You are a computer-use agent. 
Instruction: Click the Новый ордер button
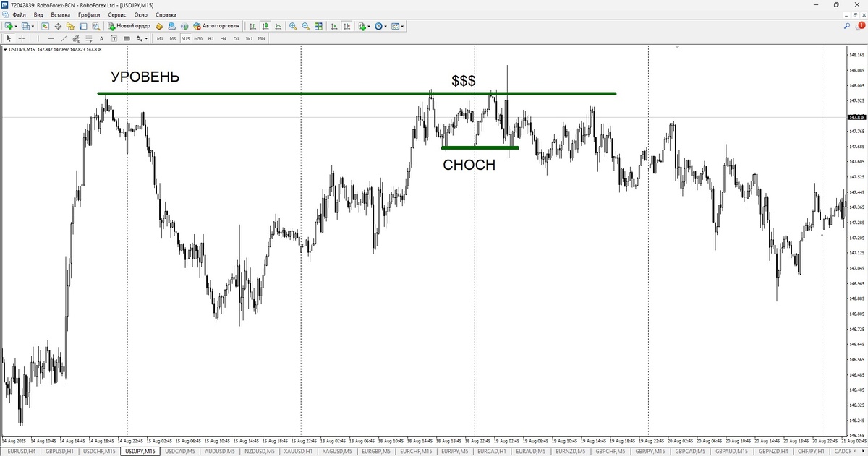(x=129, y=26)
